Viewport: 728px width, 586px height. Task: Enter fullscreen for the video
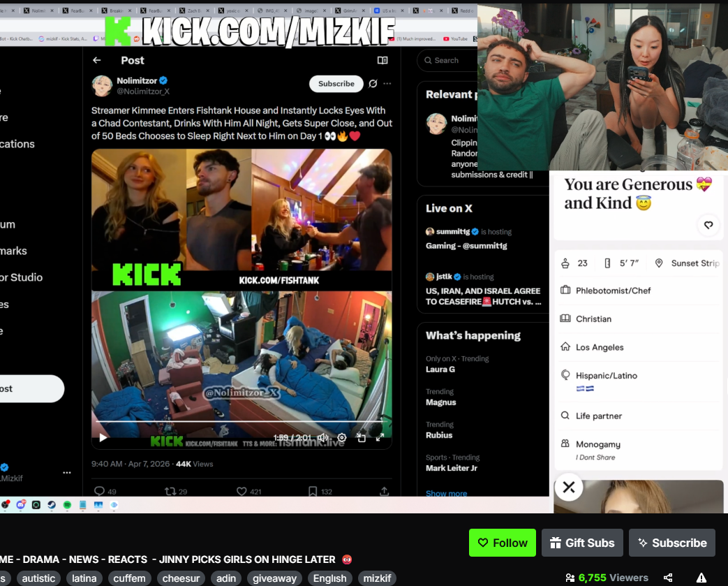[x=380, y=437]
